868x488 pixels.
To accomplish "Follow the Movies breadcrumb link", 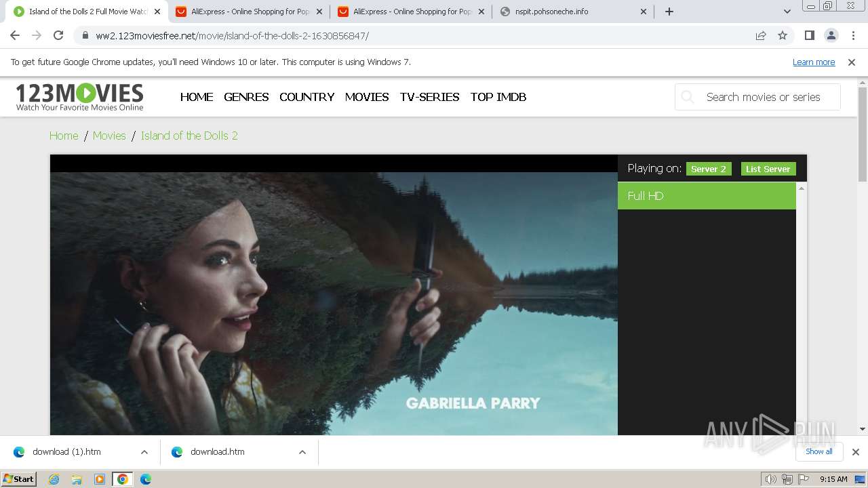I will [109, 136].
